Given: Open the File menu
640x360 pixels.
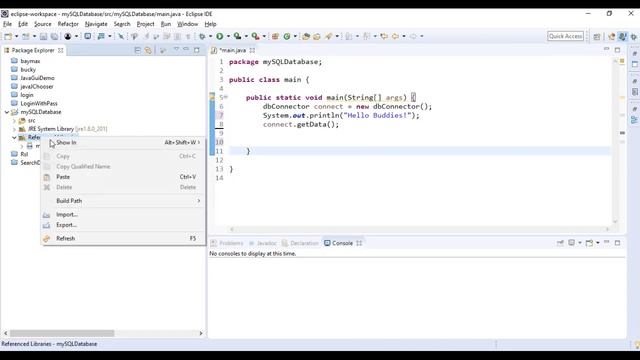Looking at the screenshot, I should [7, 24].
